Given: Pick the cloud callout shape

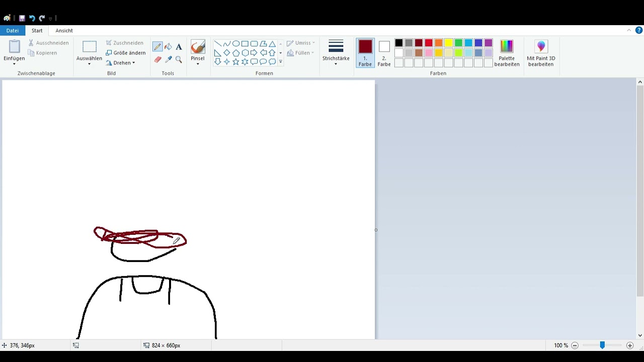Looking at the screenshot, I should coord(272,62).
